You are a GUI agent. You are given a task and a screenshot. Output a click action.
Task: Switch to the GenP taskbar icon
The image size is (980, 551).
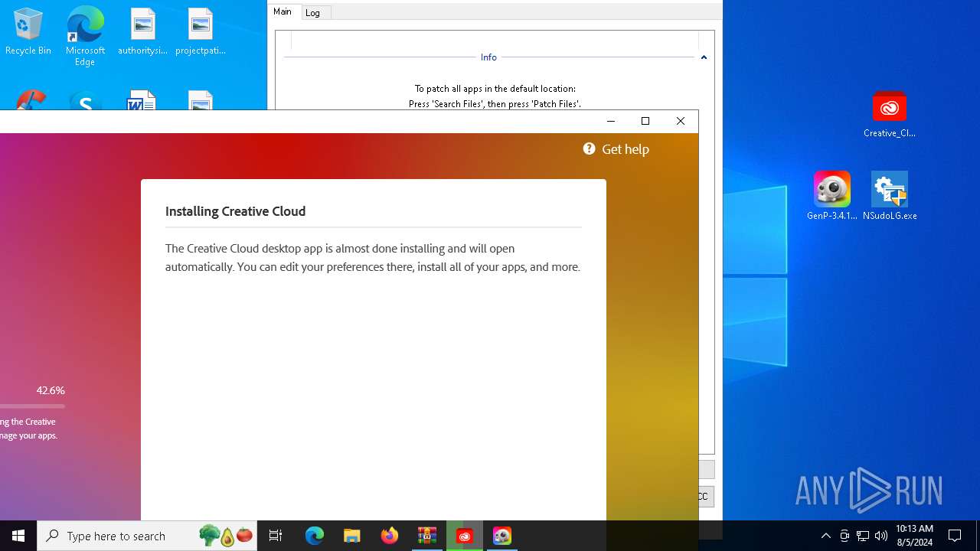coord(502,536)
